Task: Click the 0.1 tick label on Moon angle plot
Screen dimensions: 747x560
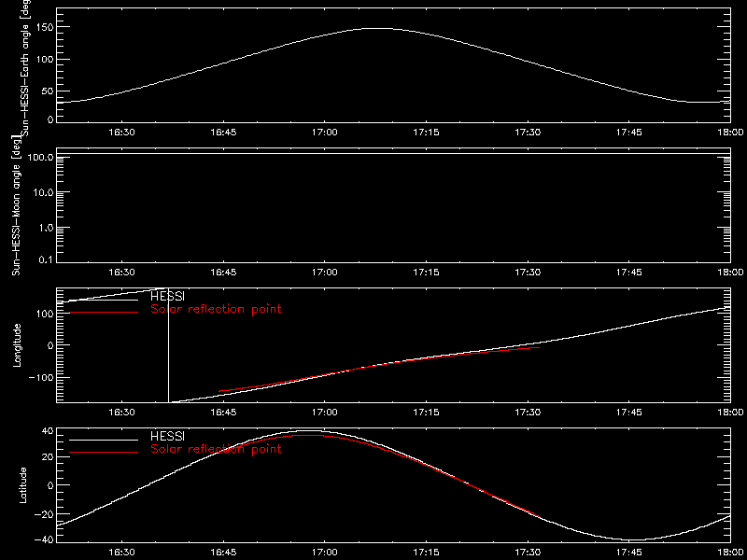Action: pos(46,259)
